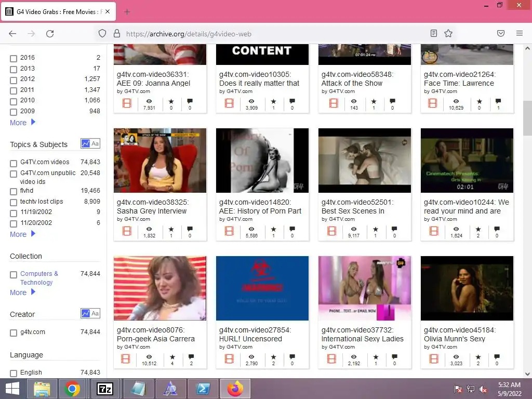Check the 2016 year filter
The image size is (532, 399).
coord(14,58)
